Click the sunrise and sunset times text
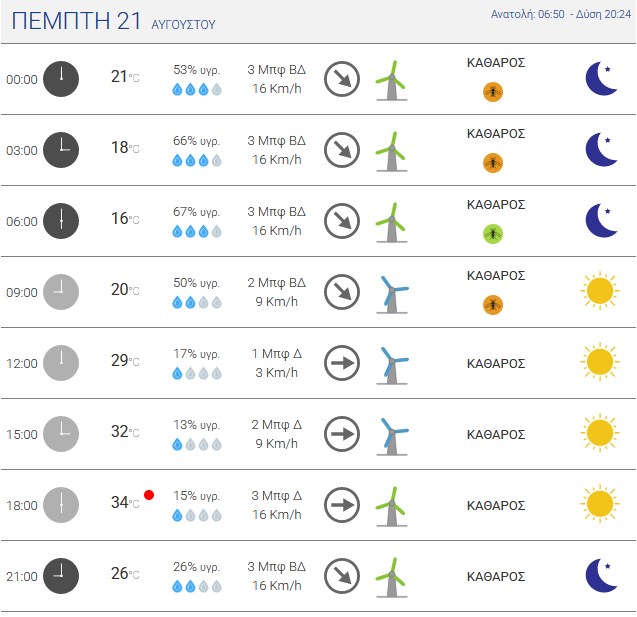637x617 pixels. pos(561,14)
